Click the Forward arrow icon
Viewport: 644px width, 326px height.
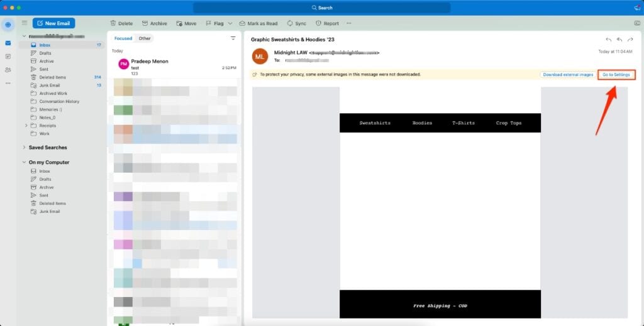(630, 40)
